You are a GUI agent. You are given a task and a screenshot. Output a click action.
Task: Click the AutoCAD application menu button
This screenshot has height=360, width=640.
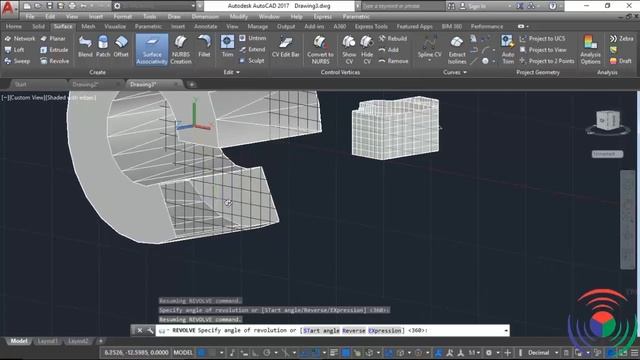pos(8,8)
